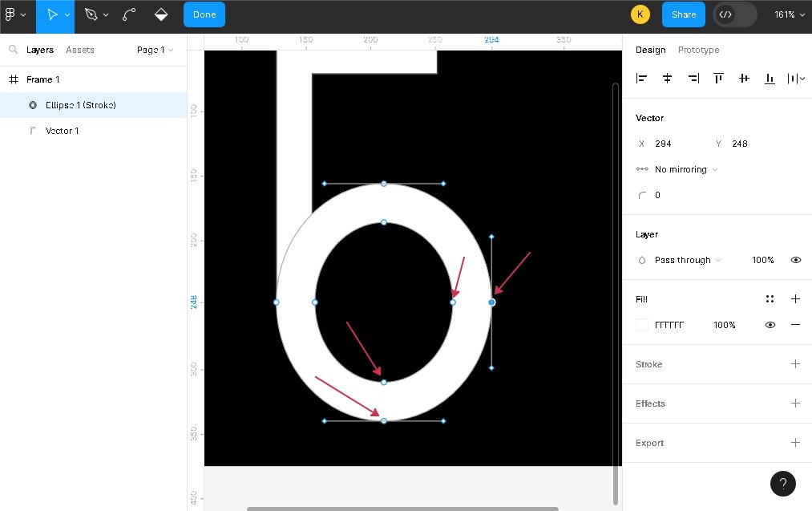812x511 pixels.
Task: Click the Done button
Action: 204,14
